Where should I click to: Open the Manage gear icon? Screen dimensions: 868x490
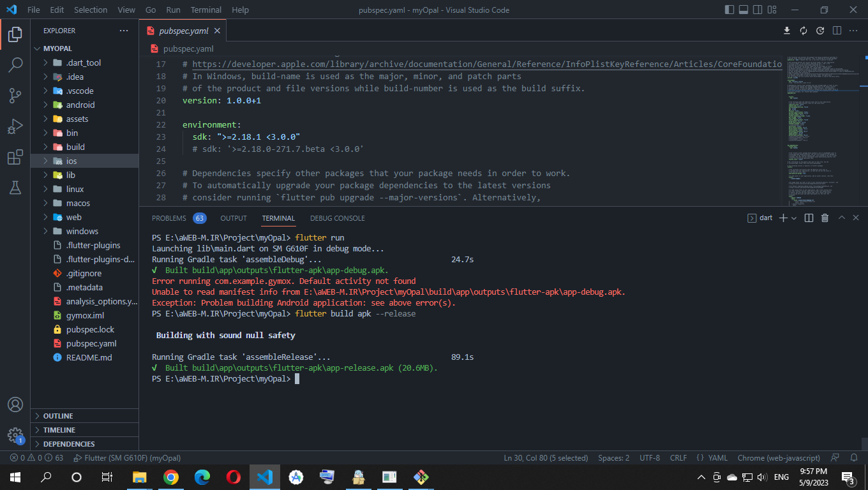click(x=15, y=435)
